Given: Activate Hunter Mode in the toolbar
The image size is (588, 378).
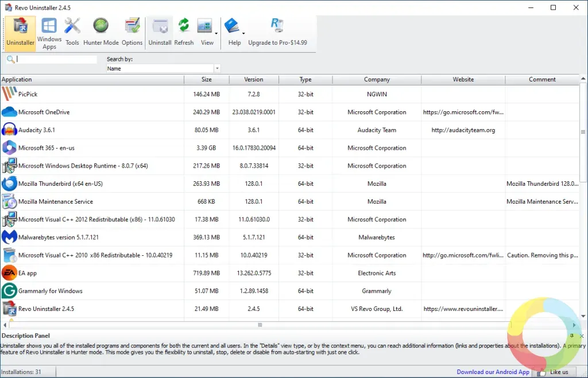Looking at the screenshot, I should [101, 33].
